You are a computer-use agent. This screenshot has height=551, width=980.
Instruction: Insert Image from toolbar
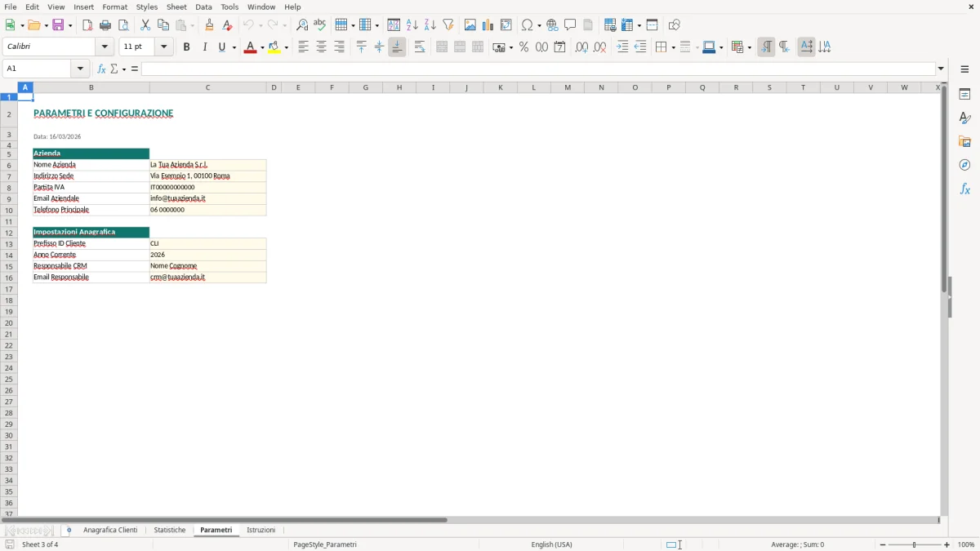tap(470, 25)
